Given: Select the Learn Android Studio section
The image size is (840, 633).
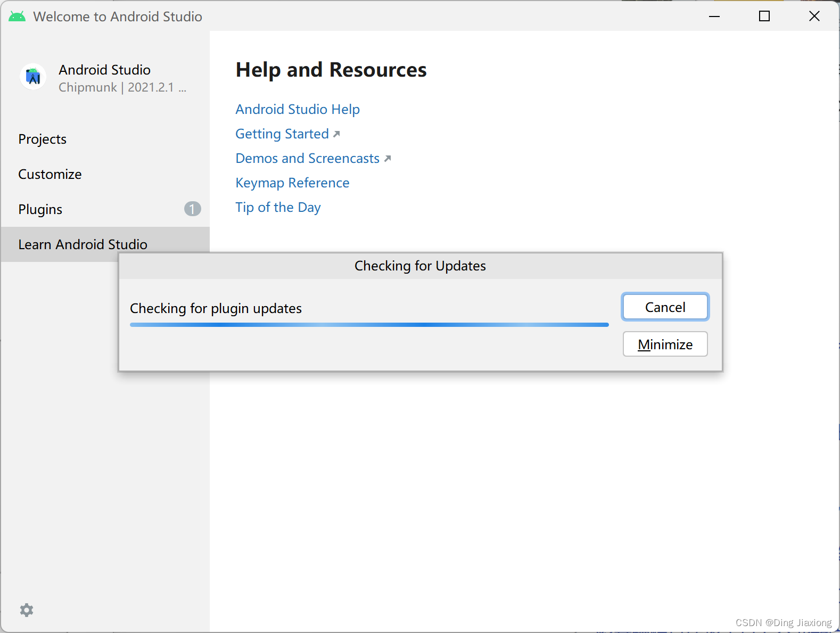Looking at the screenshot, I should tap(105, 244).
